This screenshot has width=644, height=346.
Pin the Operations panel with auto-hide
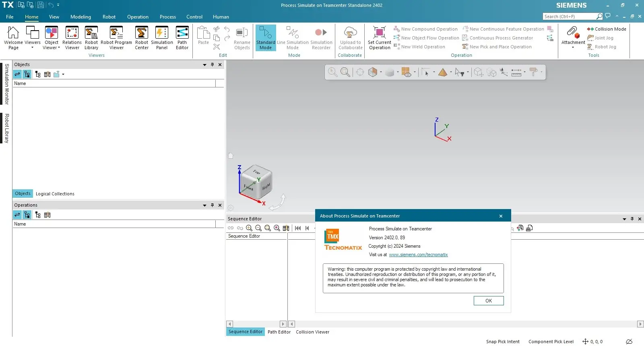(x=212, y=205)
